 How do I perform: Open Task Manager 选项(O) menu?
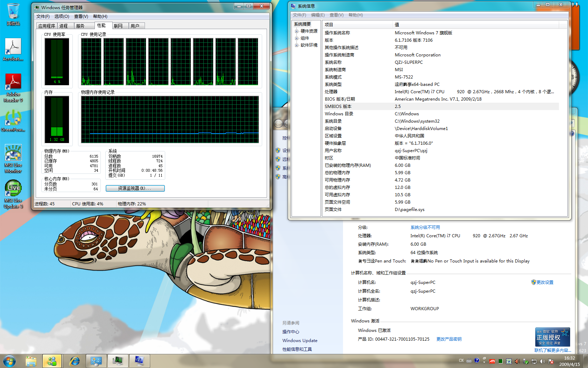(x=62, y=16)
